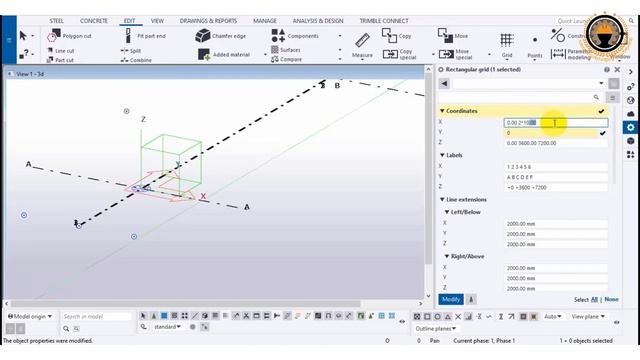Open the TRIMBLE CONNECT tab
Image resolution: width=640 pixels, height=360 pixels.
[384, 21]
